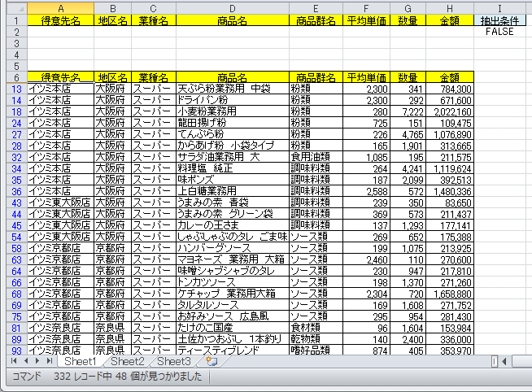Jump to first sheet using navigation arrow

(14, 360)
